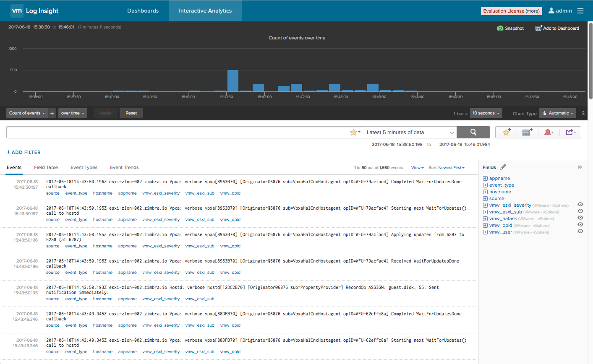
Task: Toggle visibility of vmw_esxi_sub field
Action: click(x=580, y=211)
